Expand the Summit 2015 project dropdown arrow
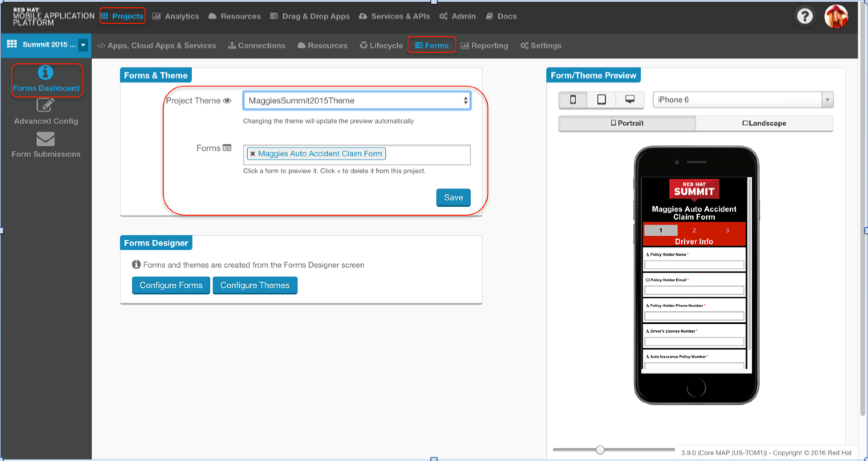Image resolution: width=868 pixels, height=461 pixels. [83, 45]
